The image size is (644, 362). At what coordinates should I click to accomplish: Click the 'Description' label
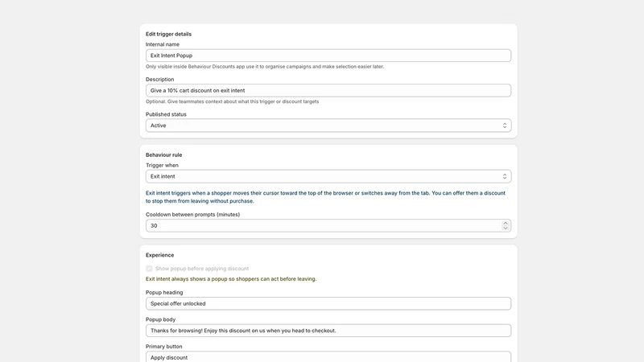pyautogui.click(x=159, y=79)
